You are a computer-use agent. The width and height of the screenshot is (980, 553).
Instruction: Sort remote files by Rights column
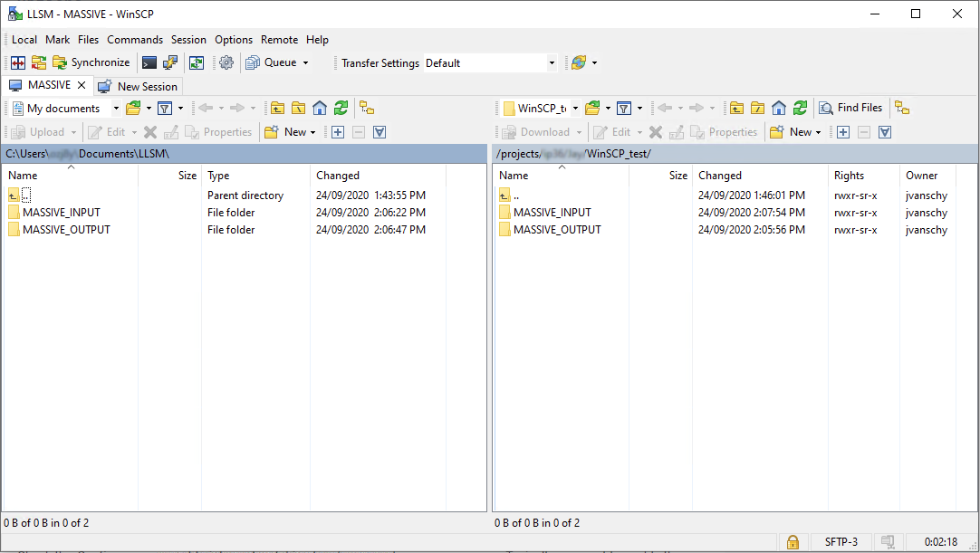[849, 176]
